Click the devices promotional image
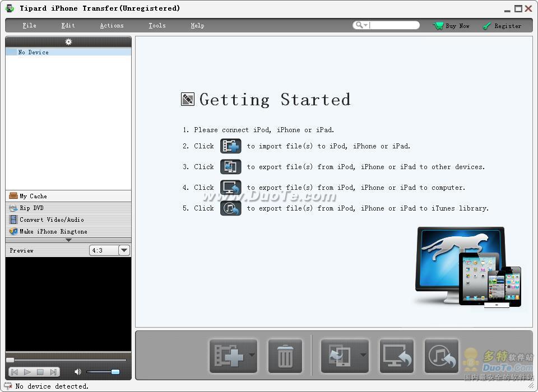 click(469, 267)
